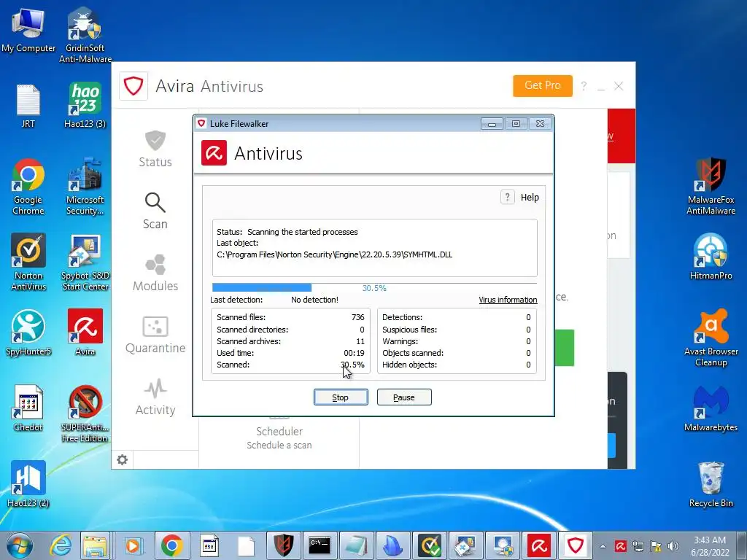Open Quarantine in Avira sidebar
This screenshot has width=747, height=560.
pyautogui.click(x=155, y=335)
